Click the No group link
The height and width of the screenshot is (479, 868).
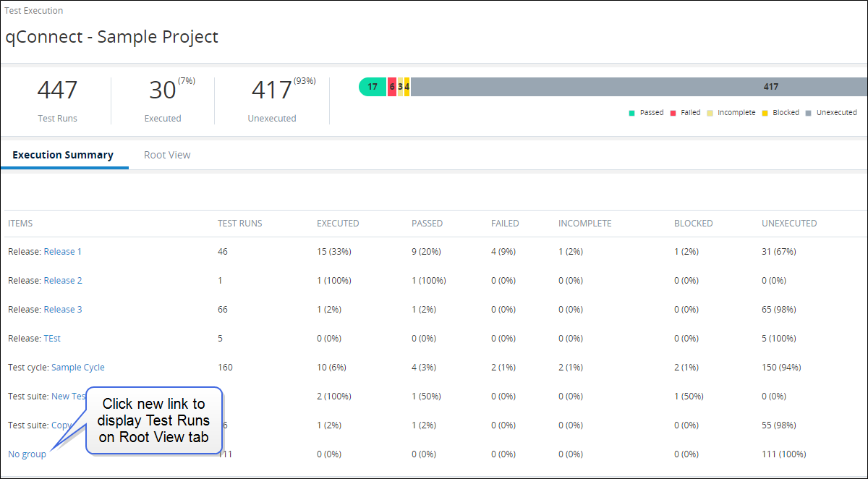click(x=27, y=454)
